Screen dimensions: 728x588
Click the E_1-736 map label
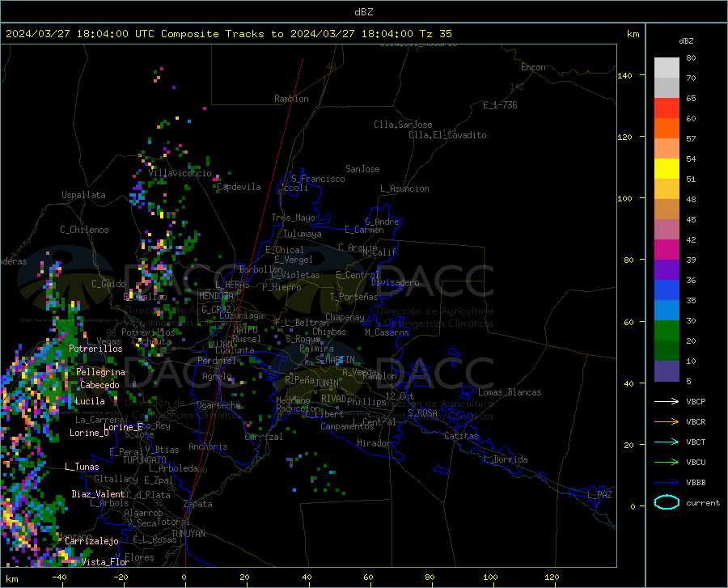(500, 105)
